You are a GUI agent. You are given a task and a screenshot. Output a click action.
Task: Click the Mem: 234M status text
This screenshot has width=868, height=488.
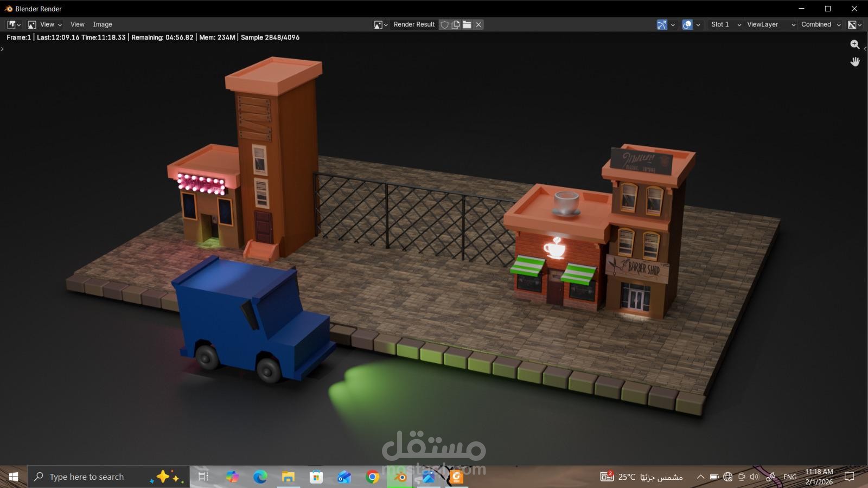point(217,37)
